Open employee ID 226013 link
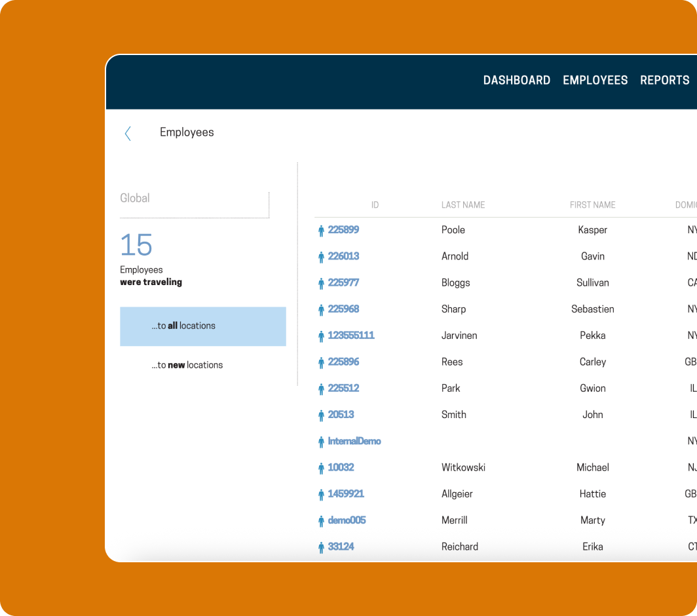 point(343,256)
